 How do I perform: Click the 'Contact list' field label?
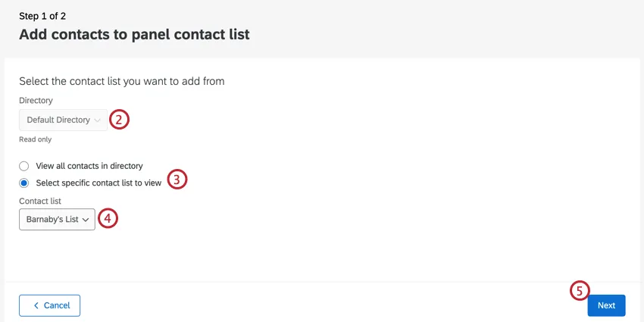pyautogui.click(x=40, y=201)
